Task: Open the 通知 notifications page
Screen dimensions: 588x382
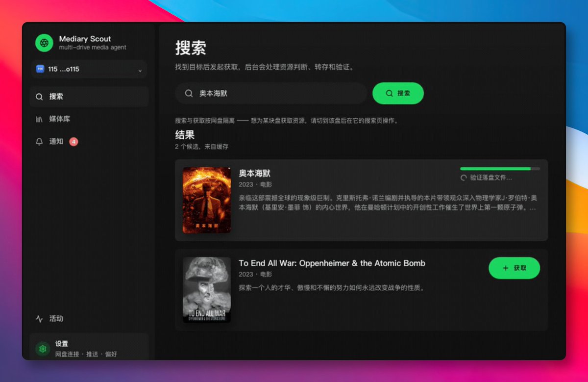Action: 89,142
